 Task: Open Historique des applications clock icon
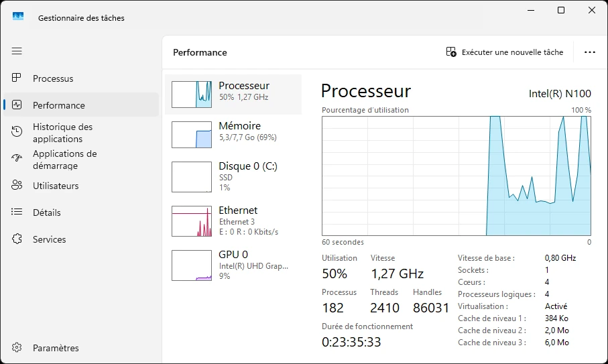[x=17, y=131]
